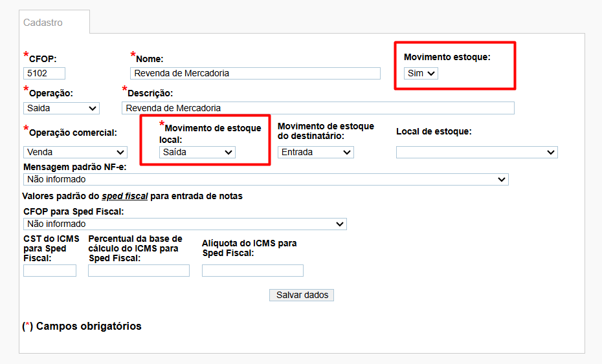Expand the CFOP para Sped Fiscal dropdown
Screen dimensions: 602x364
pyautogui.click(x=185, y=224)
